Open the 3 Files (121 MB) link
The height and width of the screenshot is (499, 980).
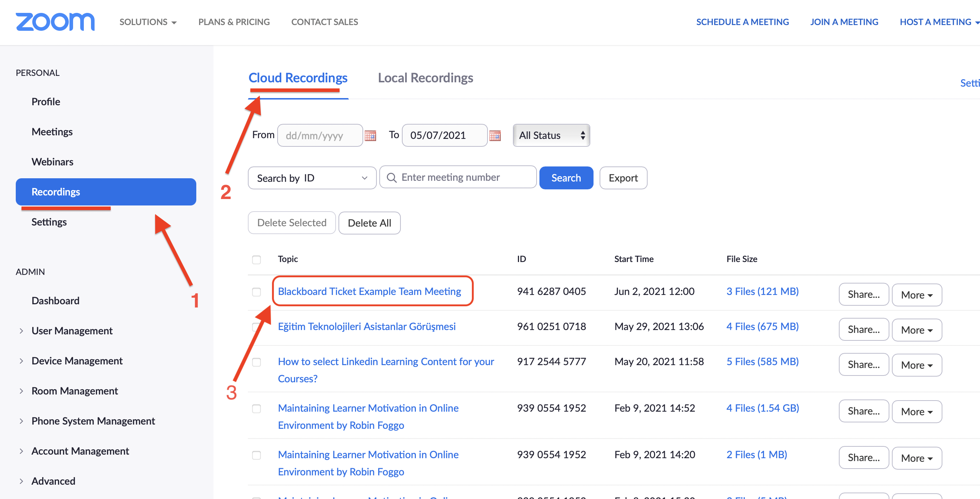[762, 291]
